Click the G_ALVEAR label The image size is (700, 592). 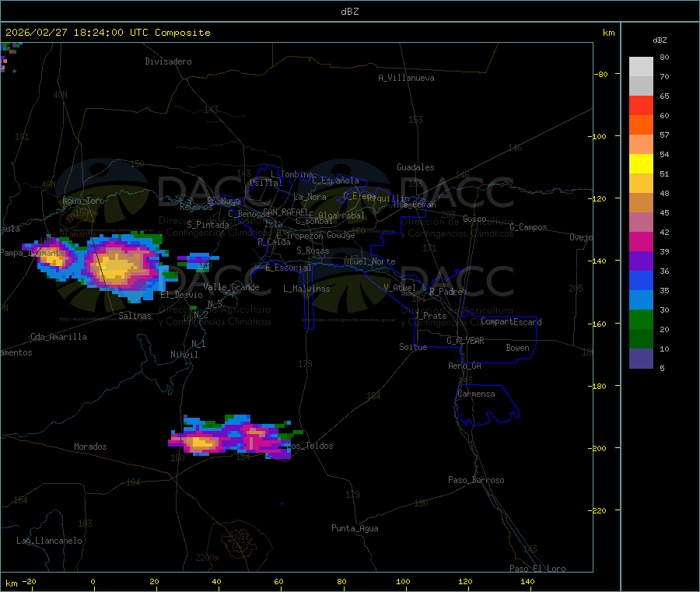(x=465, y=341)
